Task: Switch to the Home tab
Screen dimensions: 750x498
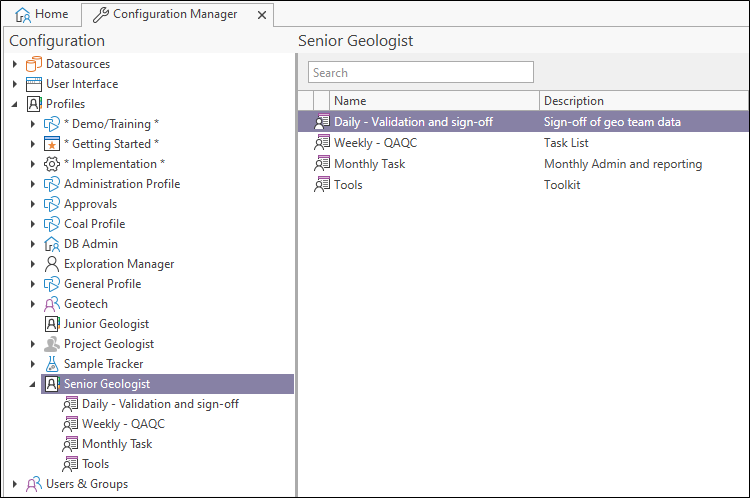Action: click(x=42, y=14)
